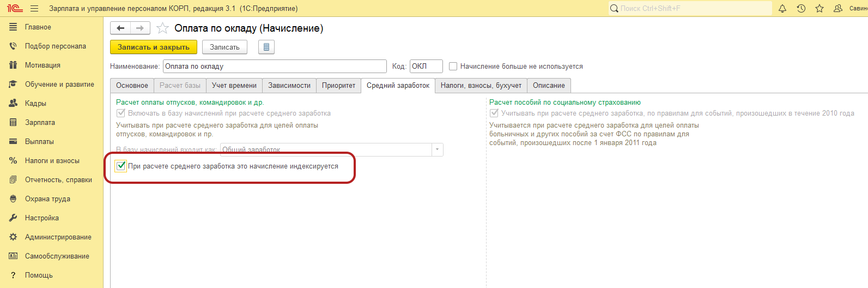Click the global search field

tap(692, 8)
